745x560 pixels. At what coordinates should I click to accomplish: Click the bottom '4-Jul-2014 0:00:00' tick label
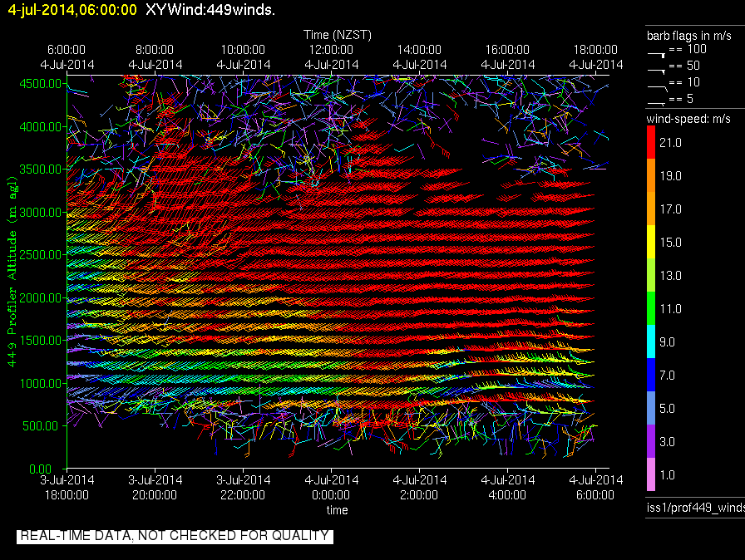pos(331,488)
